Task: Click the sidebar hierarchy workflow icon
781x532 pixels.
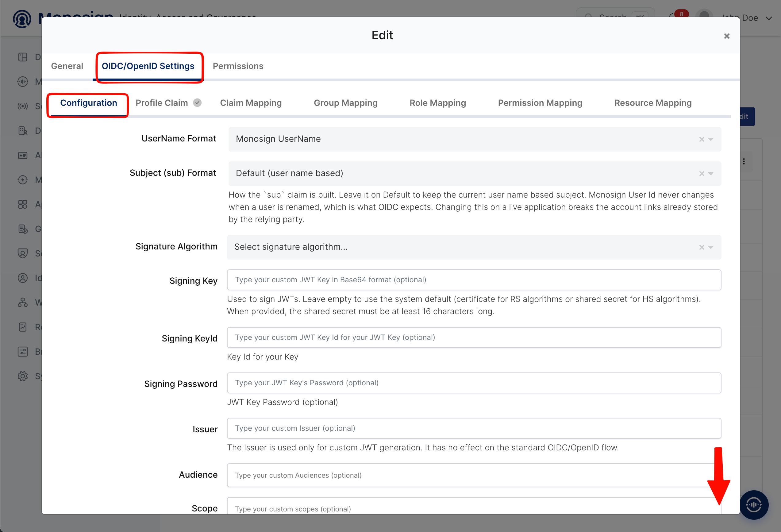Action: [x=22, y=303]
